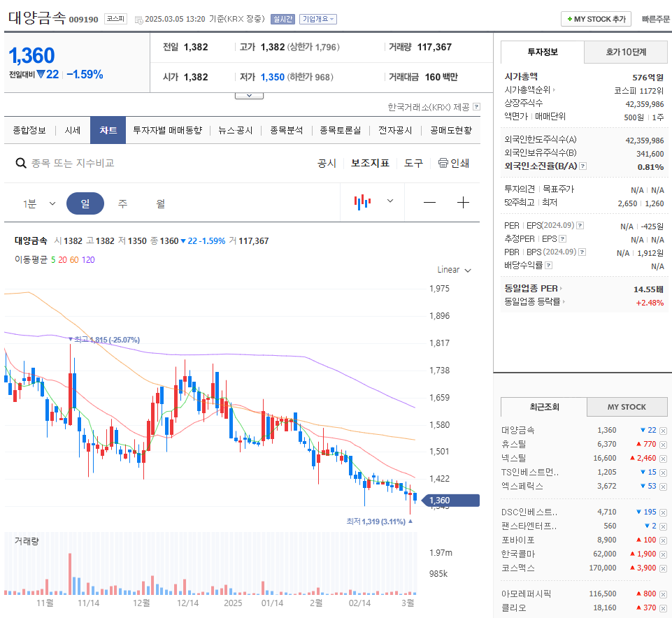Expand 동일업종 PER arrow link
Viewport: 672px width, 618px height.
click(x=533, y=289)
